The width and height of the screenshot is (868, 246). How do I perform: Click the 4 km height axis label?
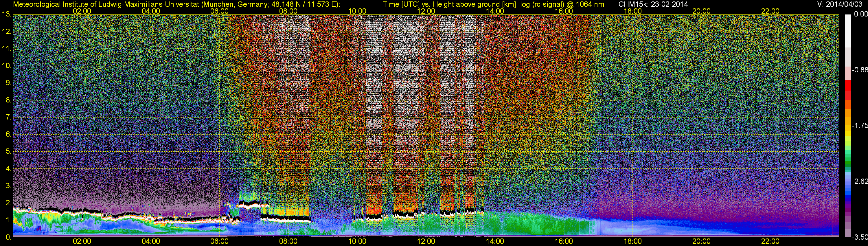(x=8, y=168)
